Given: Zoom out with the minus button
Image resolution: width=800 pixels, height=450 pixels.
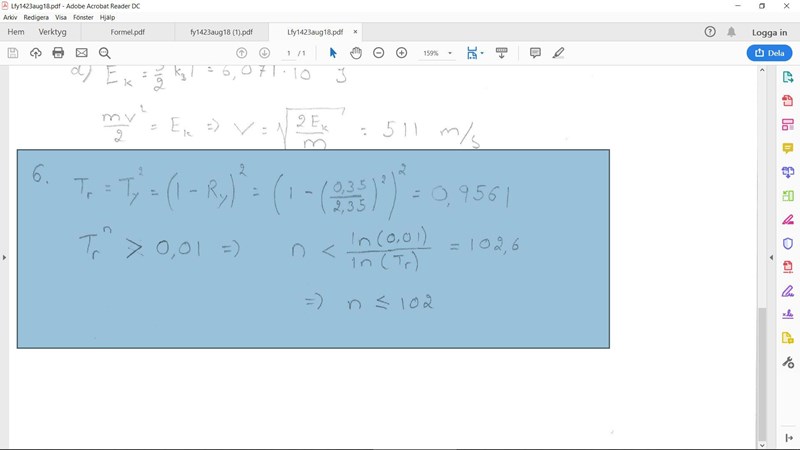Looking at the screenshot, I should 379,53.
